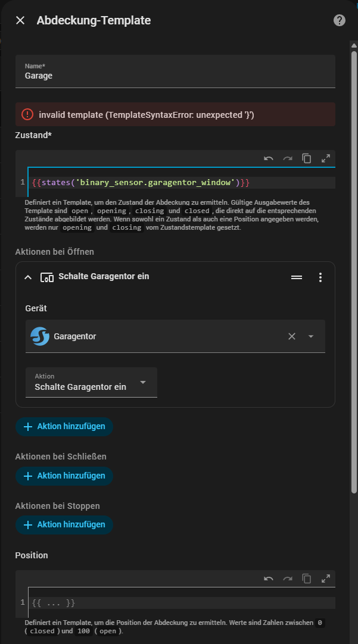Viewport: 358px width, 644px height.
Task: Add action under Aktionen bei Öffnen
Action: 64,426
